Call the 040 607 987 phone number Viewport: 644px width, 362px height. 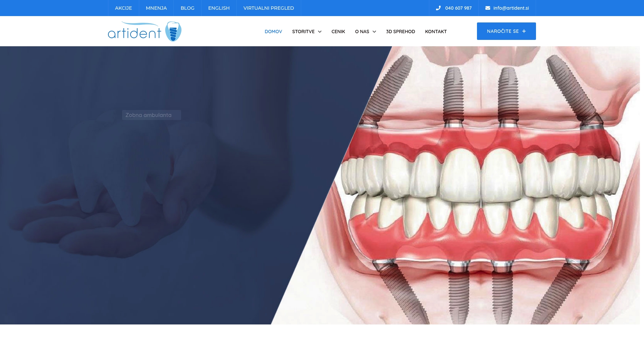click(x=458, y=8)
